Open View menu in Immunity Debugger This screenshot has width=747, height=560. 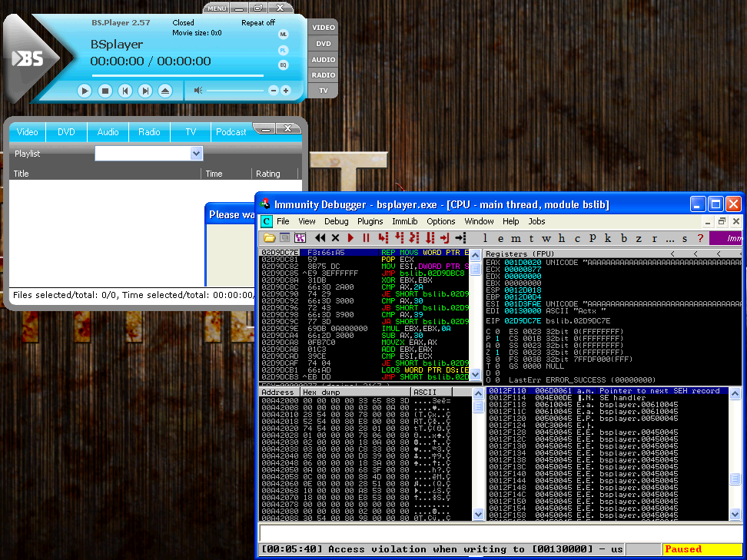point(307,221)
